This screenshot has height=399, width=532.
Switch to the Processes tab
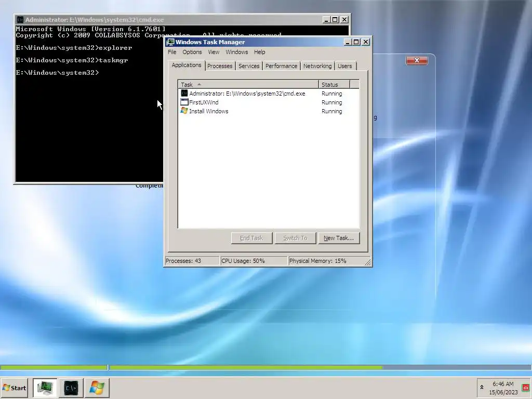[x=220, y=66]
